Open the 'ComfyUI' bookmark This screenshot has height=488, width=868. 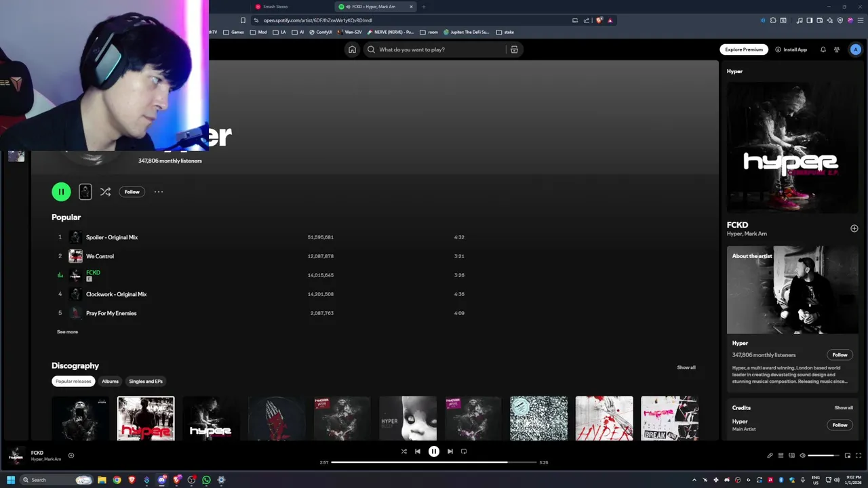(x=321, y=32)
